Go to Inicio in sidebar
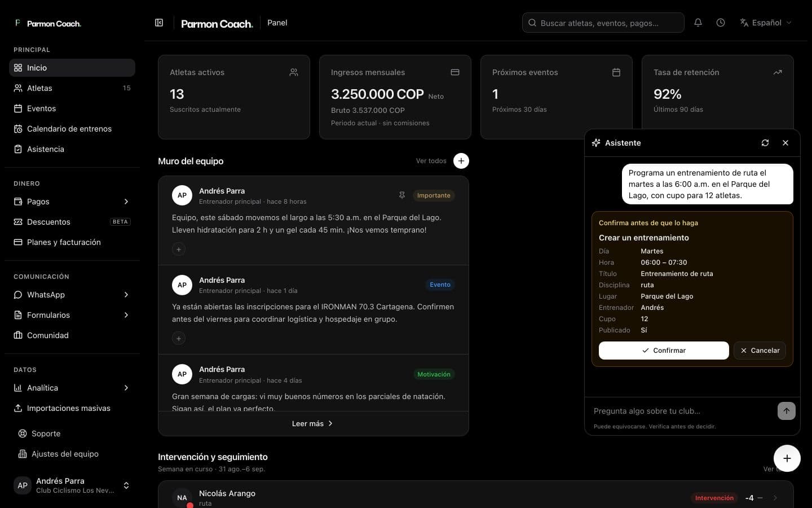This screenshot has width=812, height=508. pos(72,68)
